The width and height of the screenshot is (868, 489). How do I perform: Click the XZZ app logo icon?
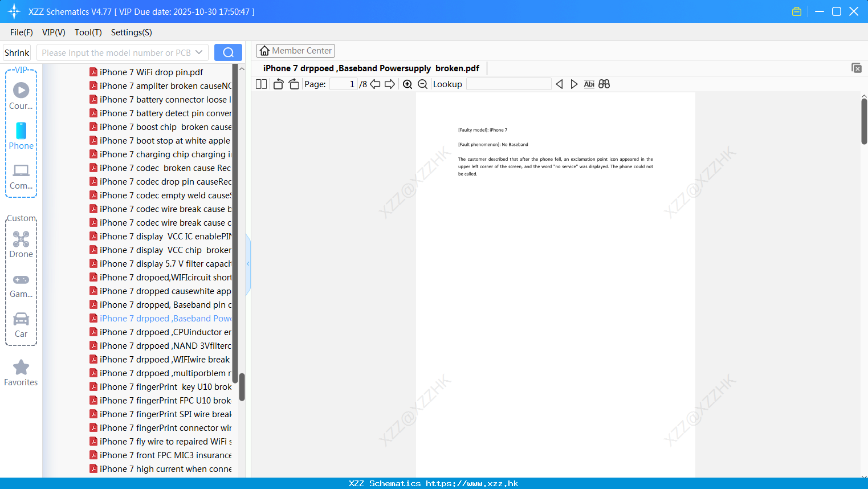click(14, 11)
